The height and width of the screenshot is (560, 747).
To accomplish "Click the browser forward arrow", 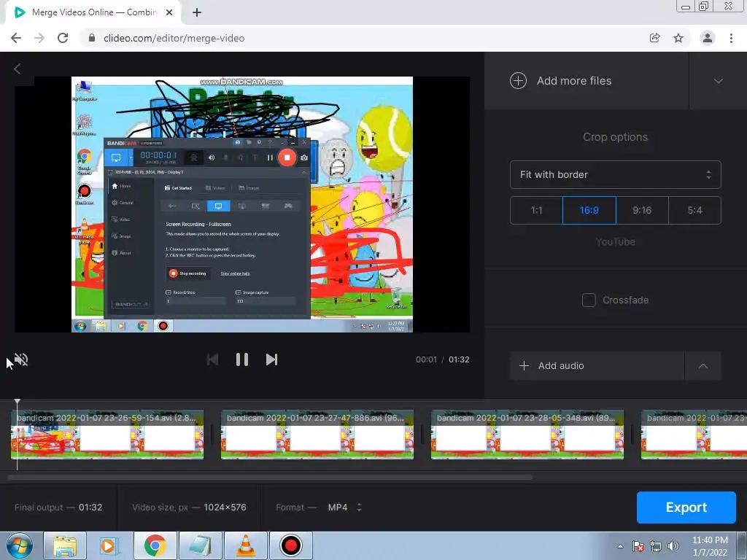I will point(39,38).
